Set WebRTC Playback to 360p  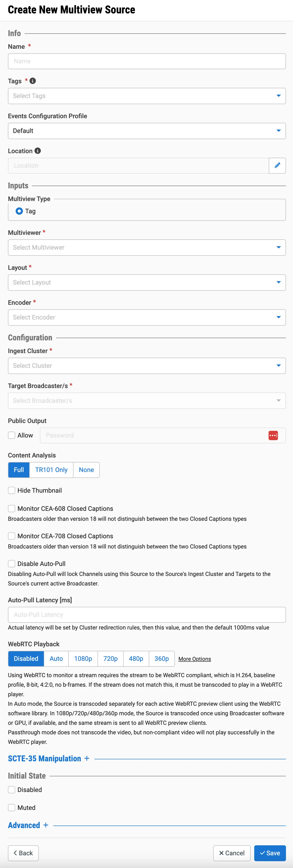pos(162,658)
